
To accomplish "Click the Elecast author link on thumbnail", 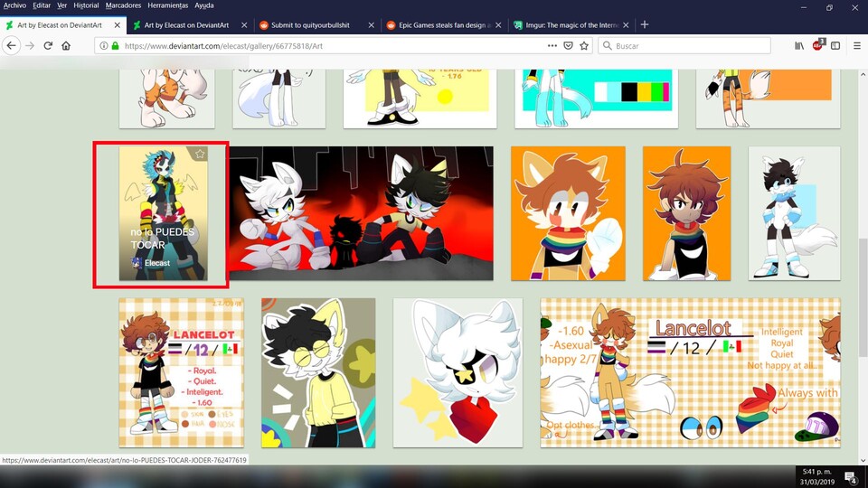I will click(x=156, y=263).
